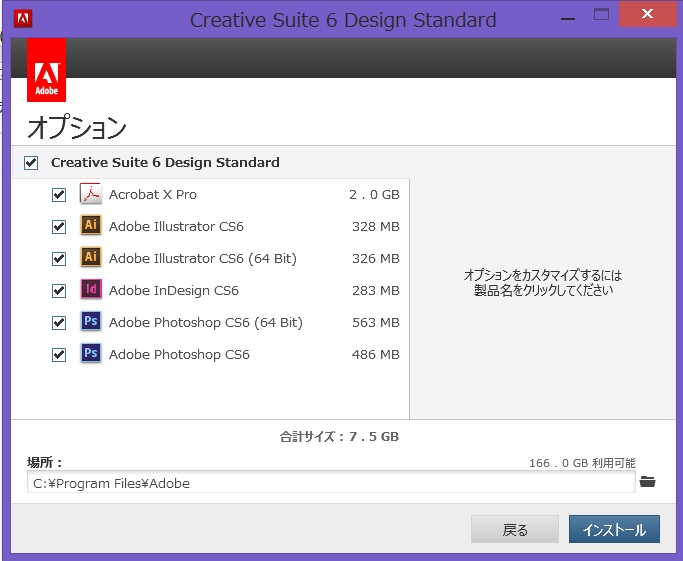Click the Adobe Photoshop CS6 32-bit icon

pos(91,353)
